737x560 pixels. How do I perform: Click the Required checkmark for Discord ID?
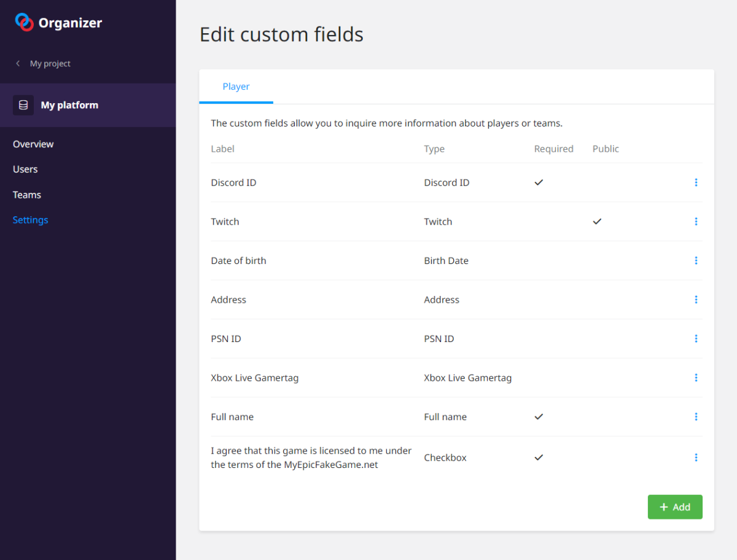539,182
